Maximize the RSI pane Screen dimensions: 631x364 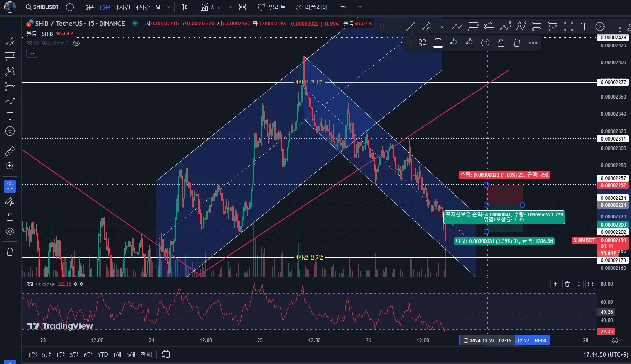[x=590, y=284]
